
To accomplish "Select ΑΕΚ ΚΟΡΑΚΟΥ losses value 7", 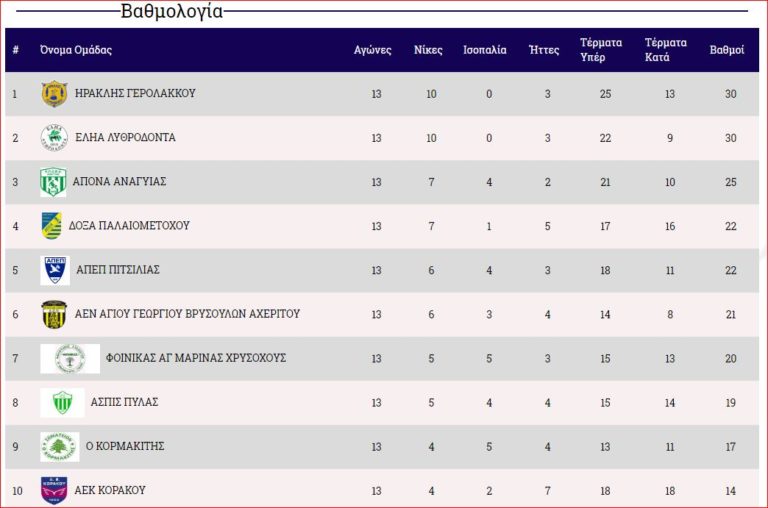I will pyautogui.click(x=548, y=491).
